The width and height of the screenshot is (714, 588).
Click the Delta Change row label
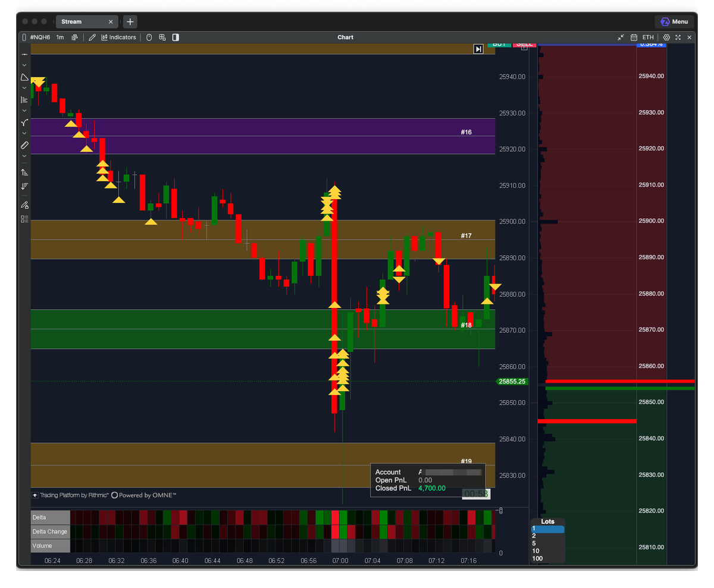[x=51, y=532]
